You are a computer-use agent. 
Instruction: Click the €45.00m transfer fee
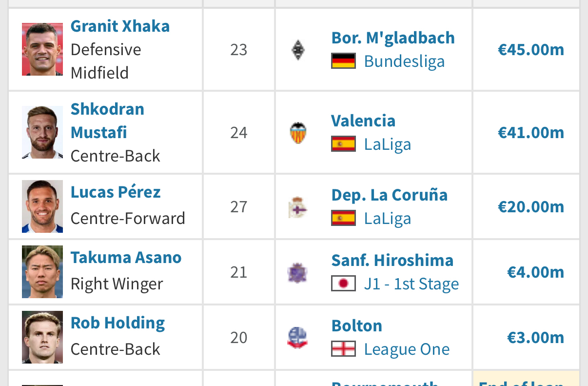[530, 50]
